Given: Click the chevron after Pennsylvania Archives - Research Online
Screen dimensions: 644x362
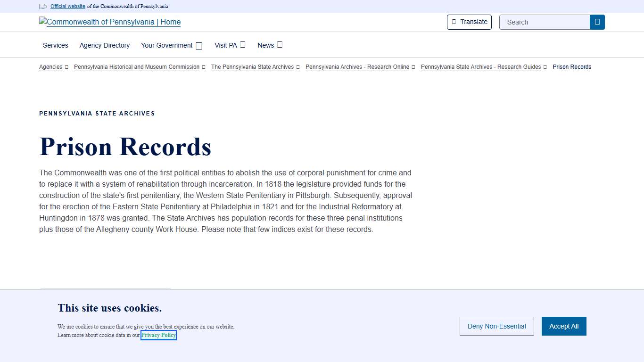Looking at the screenshot, I should [413, 67].
